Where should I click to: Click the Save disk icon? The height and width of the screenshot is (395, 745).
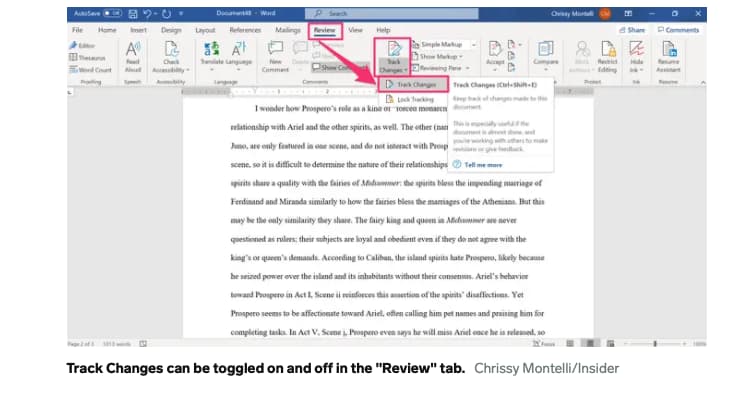click(x=133, y=14)
